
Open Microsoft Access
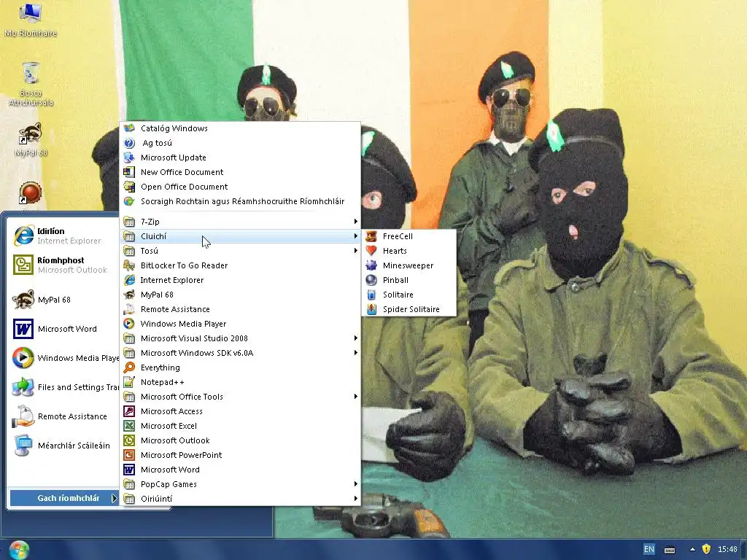click(x=240, y=411)
